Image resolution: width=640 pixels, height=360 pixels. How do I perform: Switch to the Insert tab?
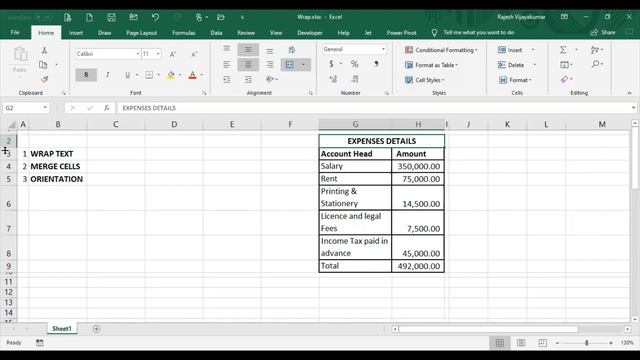[76, 33]
